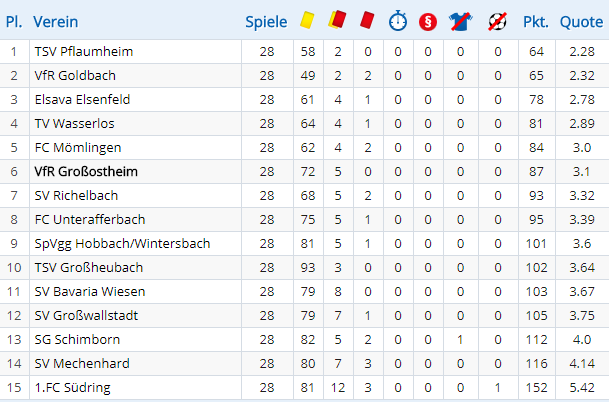
Task: Open 1.FC Südring team link
Action: (73, 387)
